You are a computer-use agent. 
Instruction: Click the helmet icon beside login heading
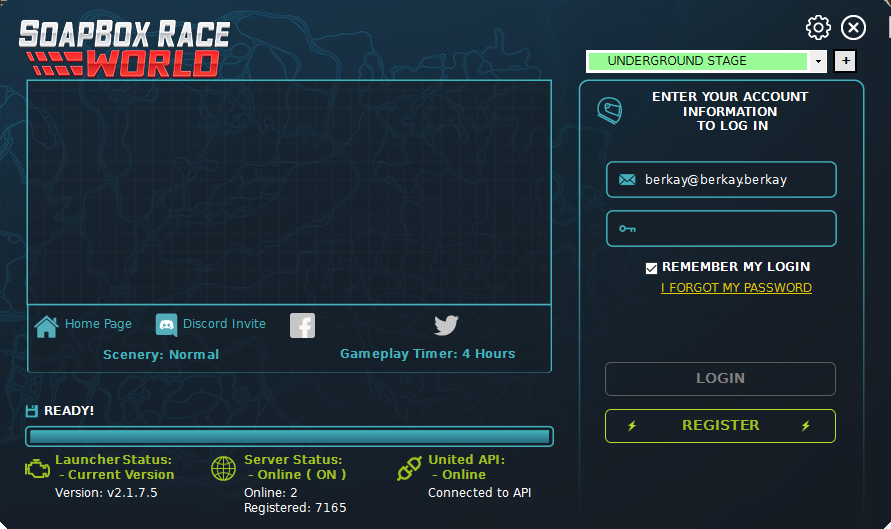[610, 110]
